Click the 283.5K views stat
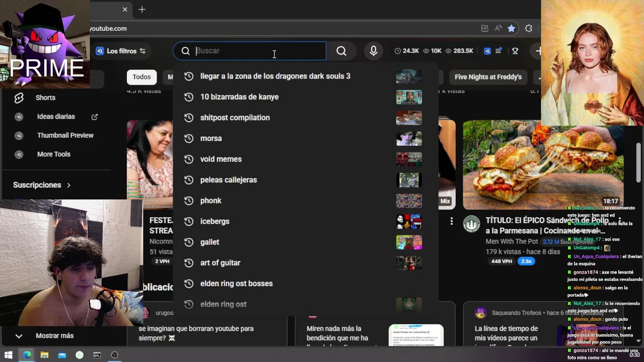This screenshot has height=362, width=644. coord(459,51)
